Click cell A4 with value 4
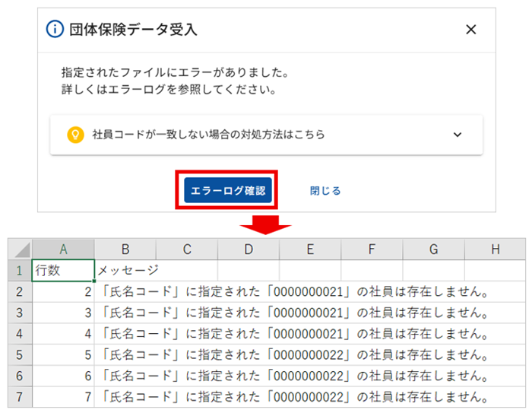 [63, 334]
